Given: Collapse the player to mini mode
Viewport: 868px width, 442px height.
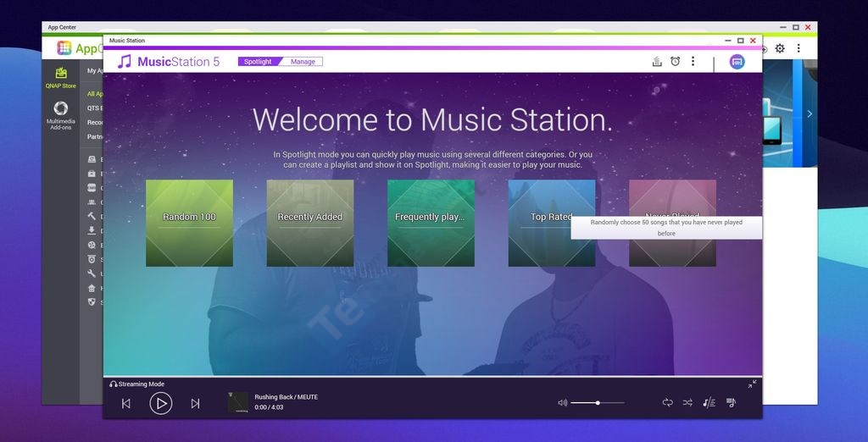Looking at the screenshot, I should tap(752, 384).
